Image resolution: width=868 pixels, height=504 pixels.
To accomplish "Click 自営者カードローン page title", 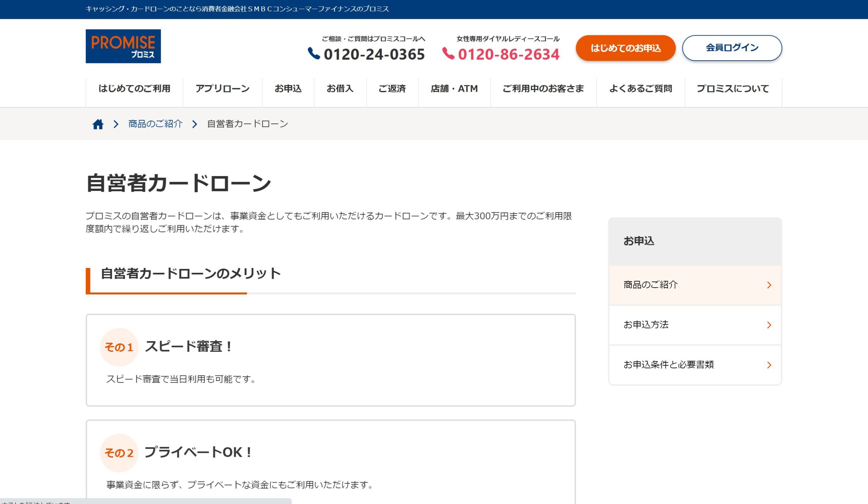I will pos(178,183).
